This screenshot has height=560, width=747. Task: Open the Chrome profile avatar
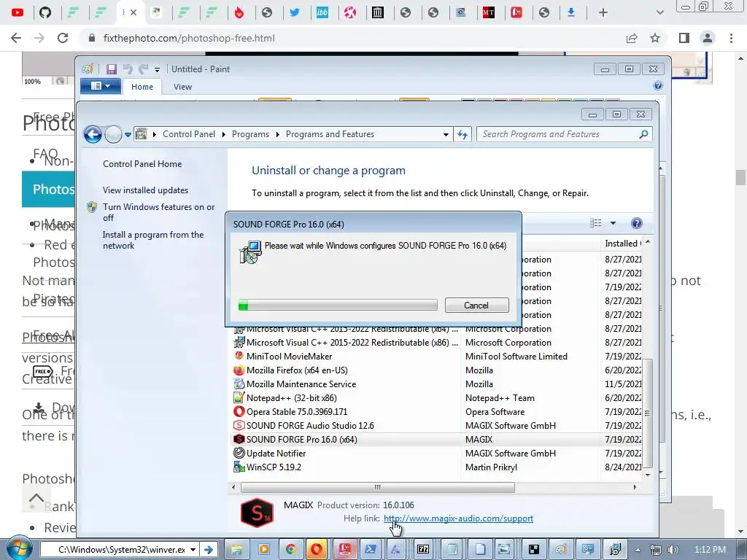click(708, 38)
